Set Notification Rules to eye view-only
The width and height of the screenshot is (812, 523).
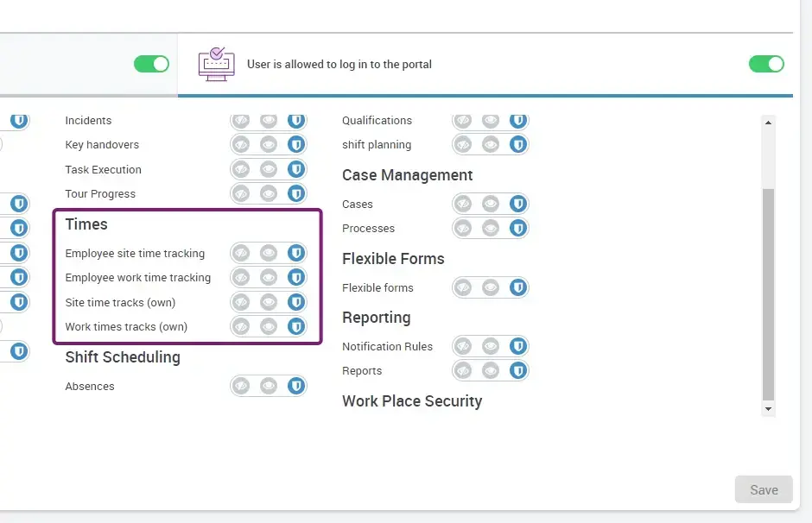point(491,346)
